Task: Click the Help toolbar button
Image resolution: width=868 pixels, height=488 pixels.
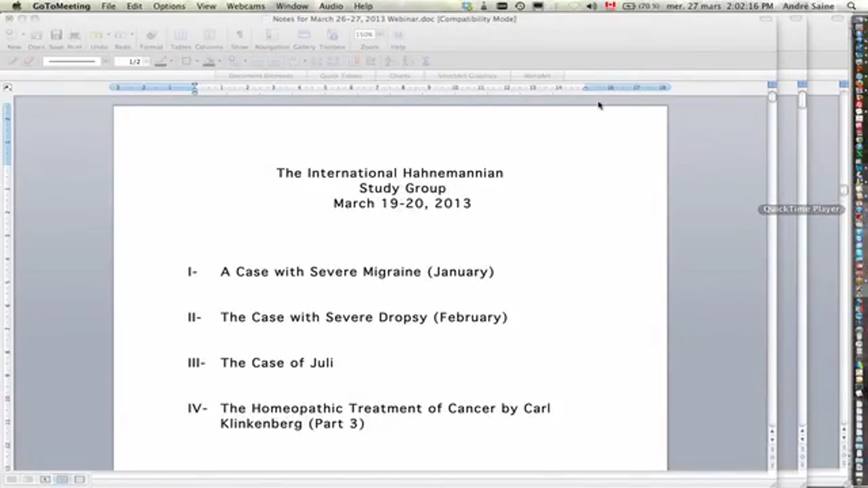Action: tap(398, 35)
